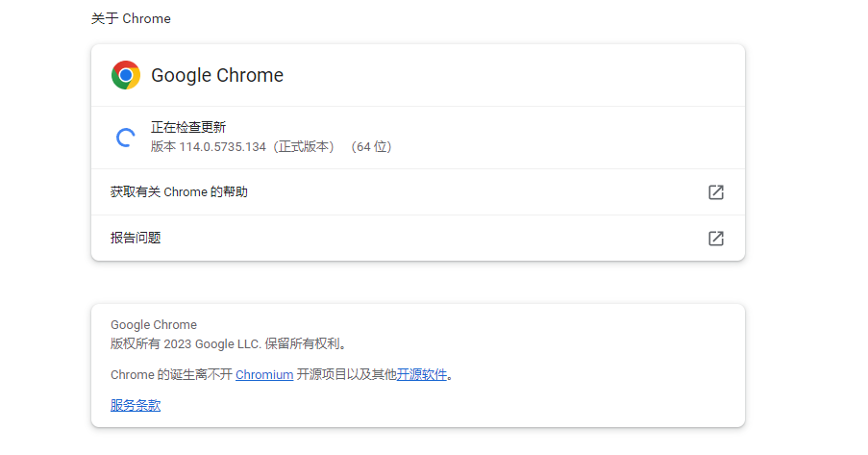Click the 保留所有权利 text
The height and width of the screenshot is (455, 868).
tap(302, 344)
